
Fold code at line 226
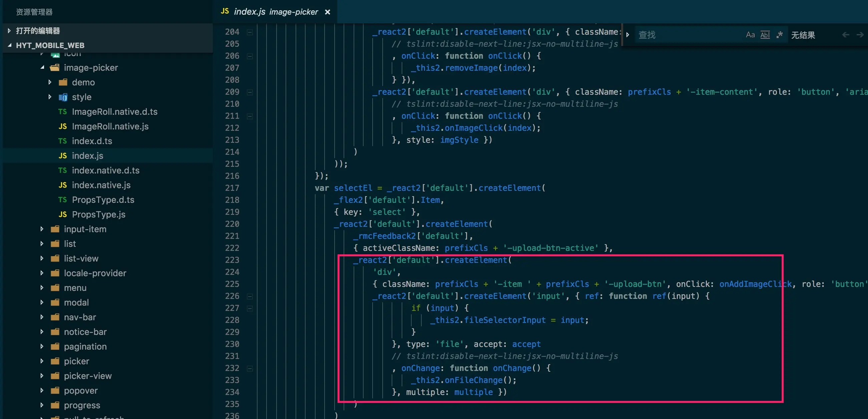click(250, 296)
